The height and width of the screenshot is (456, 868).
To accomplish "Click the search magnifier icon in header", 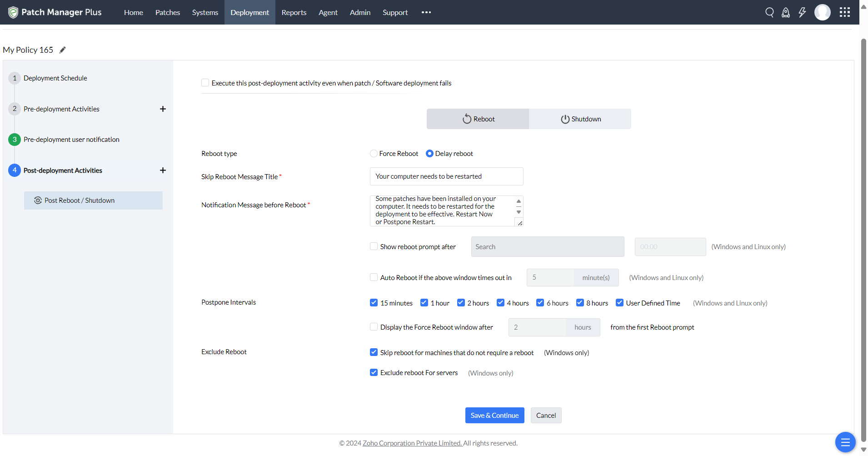I will point(769,12).
